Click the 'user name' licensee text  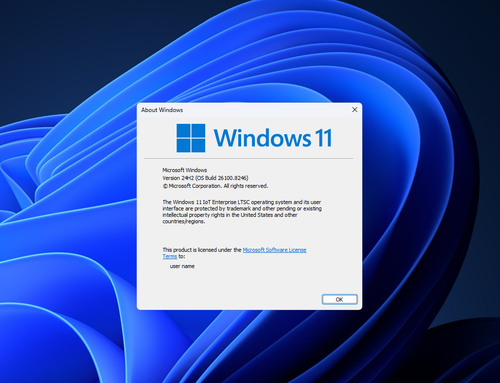(182, 266)
